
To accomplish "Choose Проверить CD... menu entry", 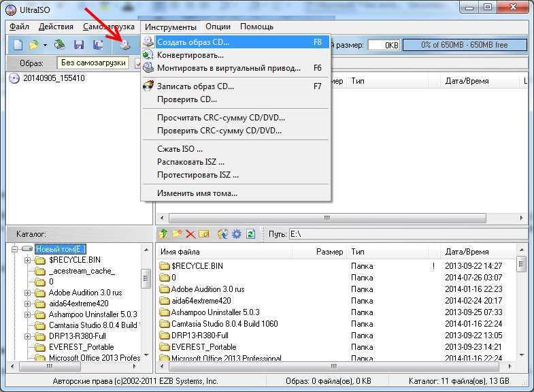I will tap(235, 99).
